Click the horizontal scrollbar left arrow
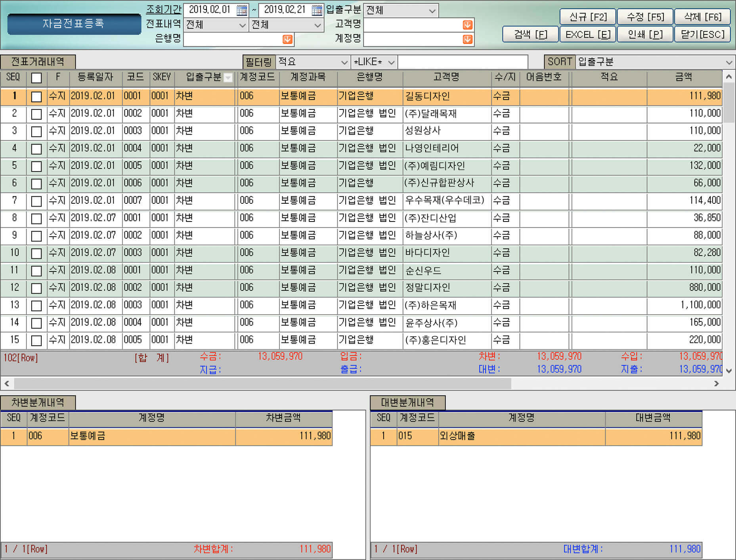The height and width of the screenshot is (560, 736). pos(7,383)
